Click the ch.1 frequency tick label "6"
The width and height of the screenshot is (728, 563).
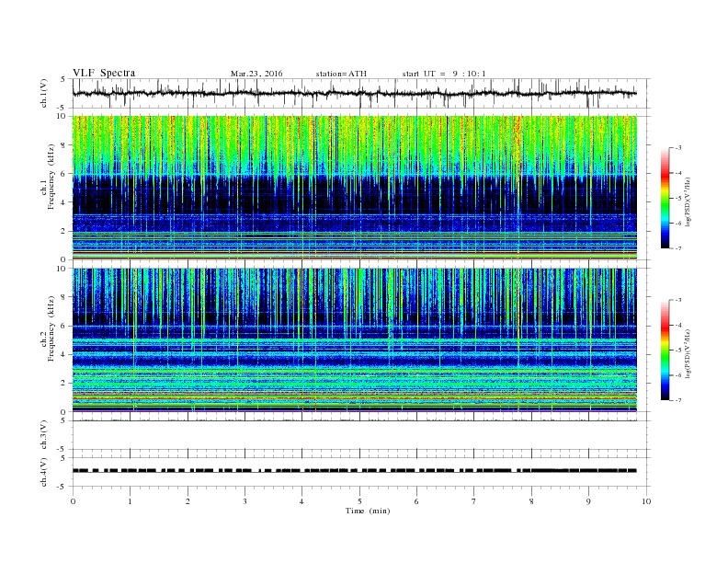63,174
